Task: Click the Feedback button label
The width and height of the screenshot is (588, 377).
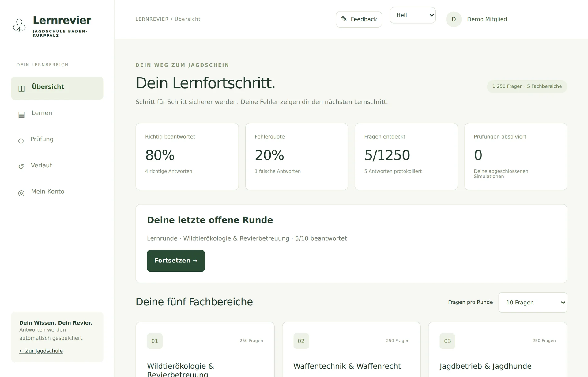Action: click(x=364, y=19)
